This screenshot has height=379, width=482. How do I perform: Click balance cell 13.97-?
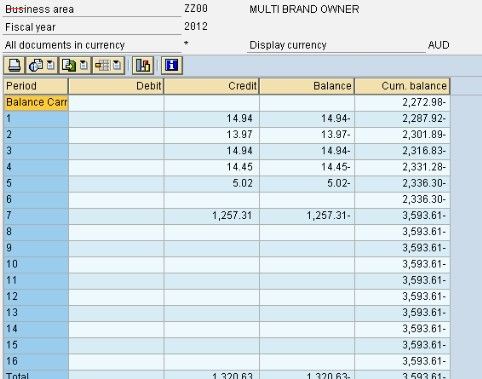click(307, 135)
